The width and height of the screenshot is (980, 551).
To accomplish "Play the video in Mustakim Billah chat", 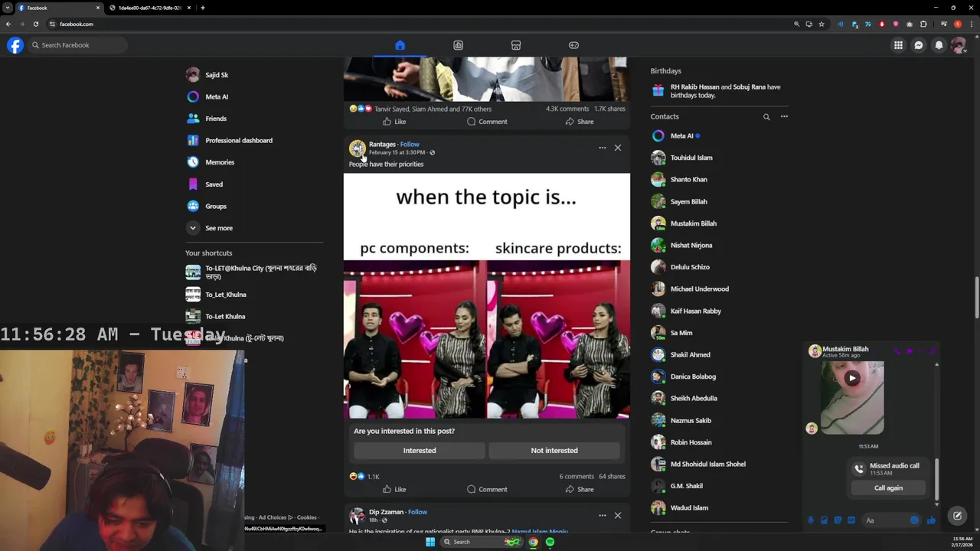I will tap(852, 378).
